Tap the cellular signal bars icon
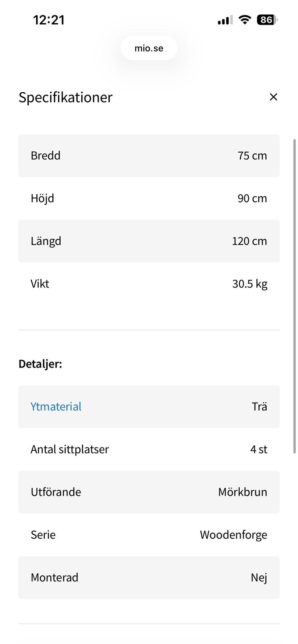 (x=225, y=20)
